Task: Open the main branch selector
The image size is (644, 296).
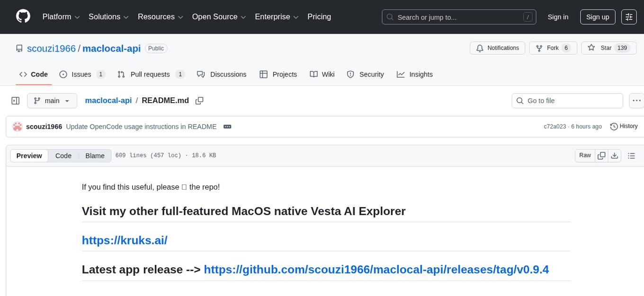Action: tap(52, 100)
